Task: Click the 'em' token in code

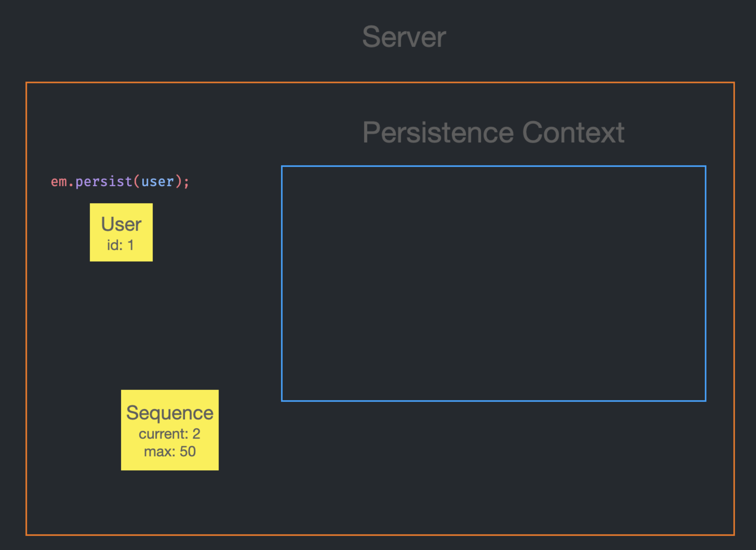Action: click(59, 182)
